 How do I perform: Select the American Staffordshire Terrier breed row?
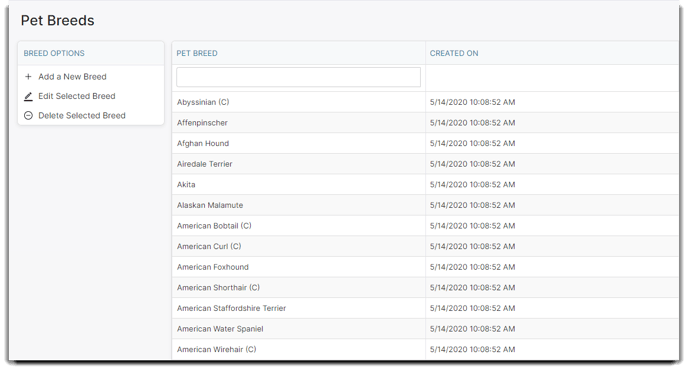pos(425,308)
